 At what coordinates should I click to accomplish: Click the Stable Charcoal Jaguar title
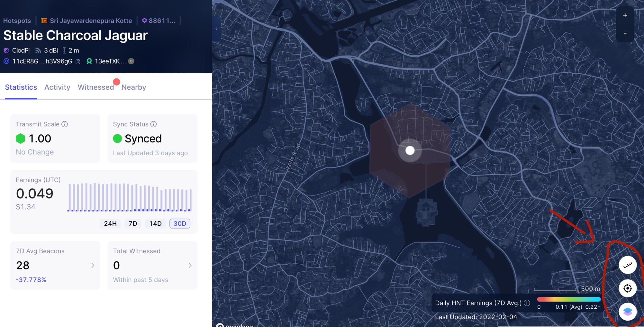point(76,35)
